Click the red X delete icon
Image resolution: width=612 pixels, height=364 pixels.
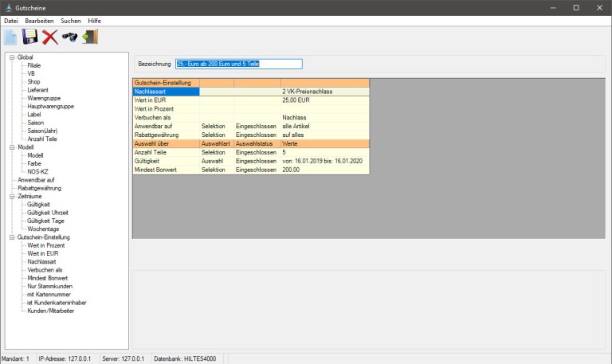pos(50,37)
